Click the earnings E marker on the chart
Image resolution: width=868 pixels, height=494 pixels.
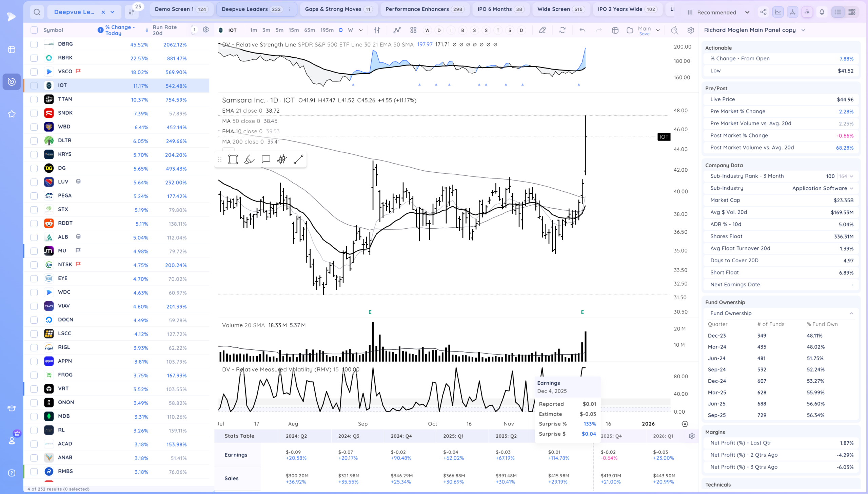(x=582, y=312)
